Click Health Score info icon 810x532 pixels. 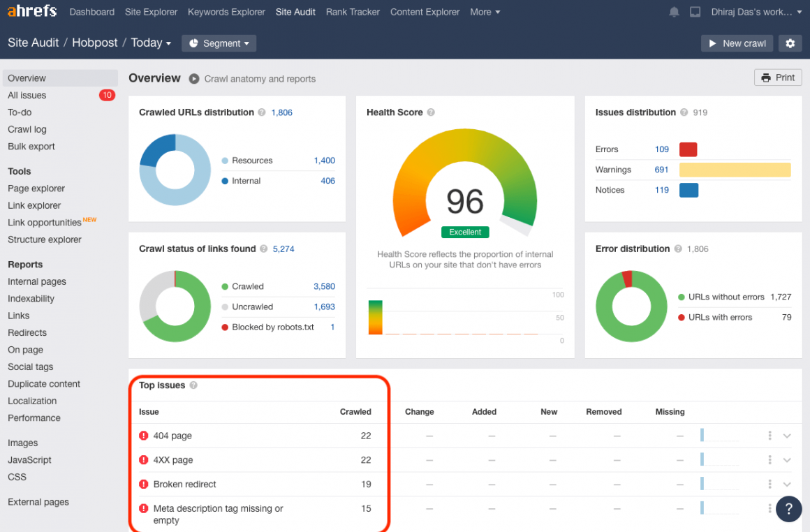pos(431,112)
